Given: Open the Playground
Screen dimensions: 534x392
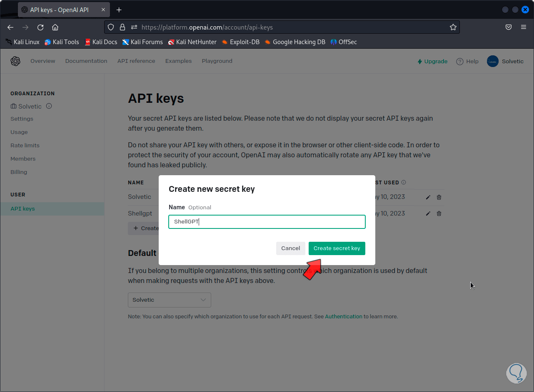Looking at the screenshot, I should coord(217,61).
